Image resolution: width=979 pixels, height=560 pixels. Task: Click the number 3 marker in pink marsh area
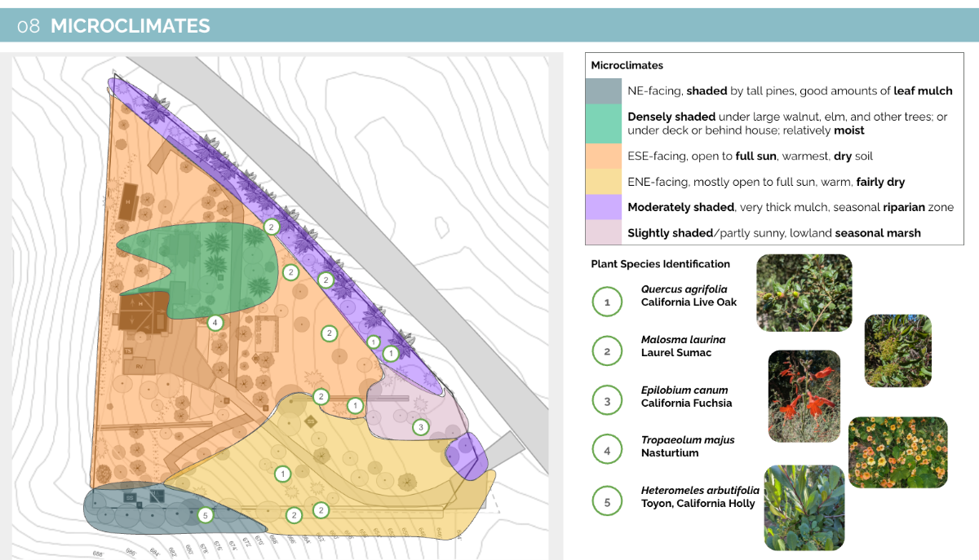click(x=419, y=426)
